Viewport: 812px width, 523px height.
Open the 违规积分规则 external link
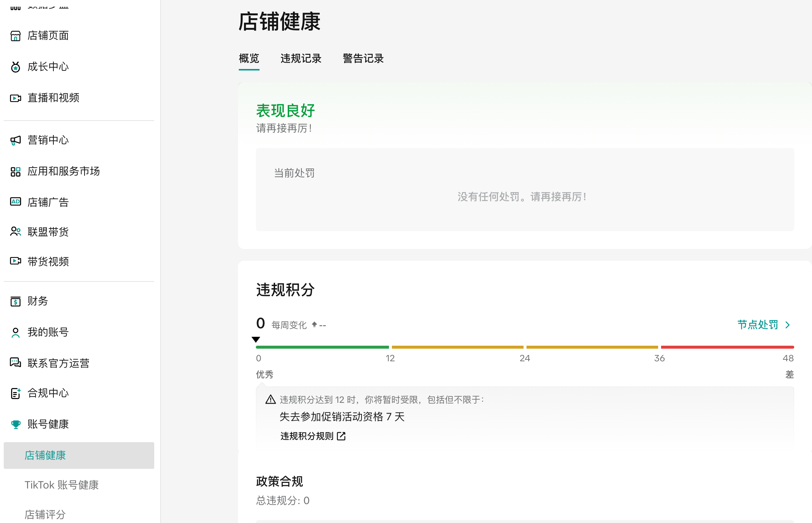313,436
